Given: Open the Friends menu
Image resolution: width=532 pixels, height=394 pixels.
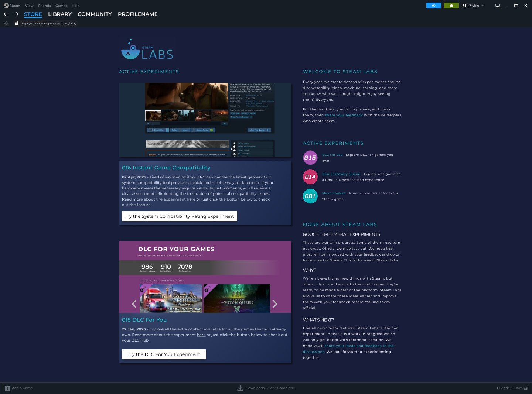Looking at the screenshot, I should (44, 6).
